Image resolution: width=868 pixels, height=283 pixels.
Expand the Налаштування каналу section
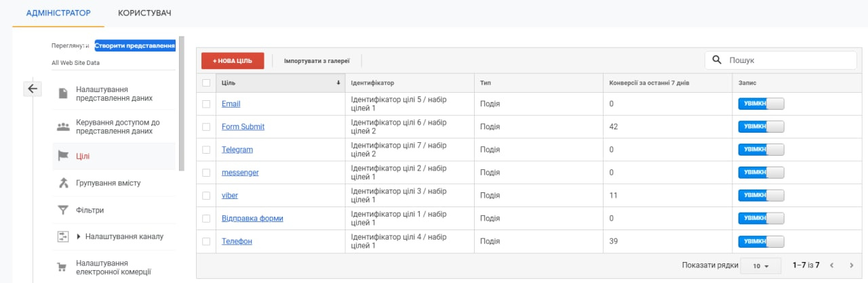point(79,236)
